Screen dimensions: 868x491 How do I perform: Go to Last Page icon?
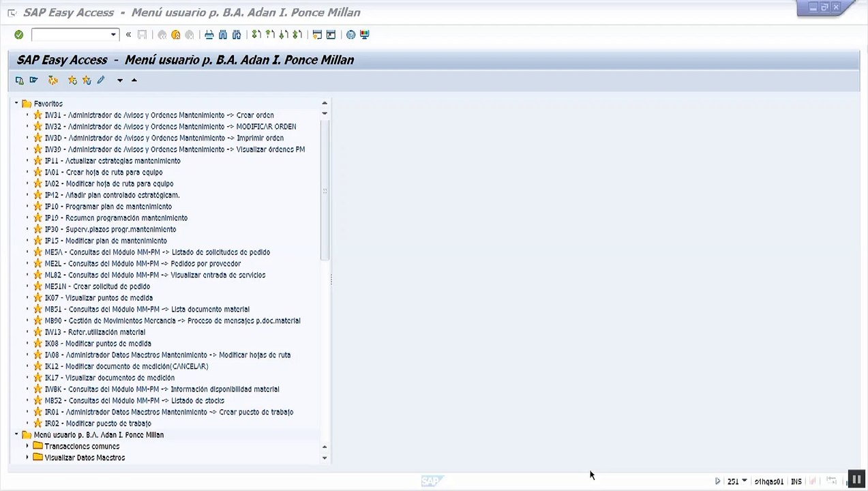pyautogui.click(x=297, y=35)
